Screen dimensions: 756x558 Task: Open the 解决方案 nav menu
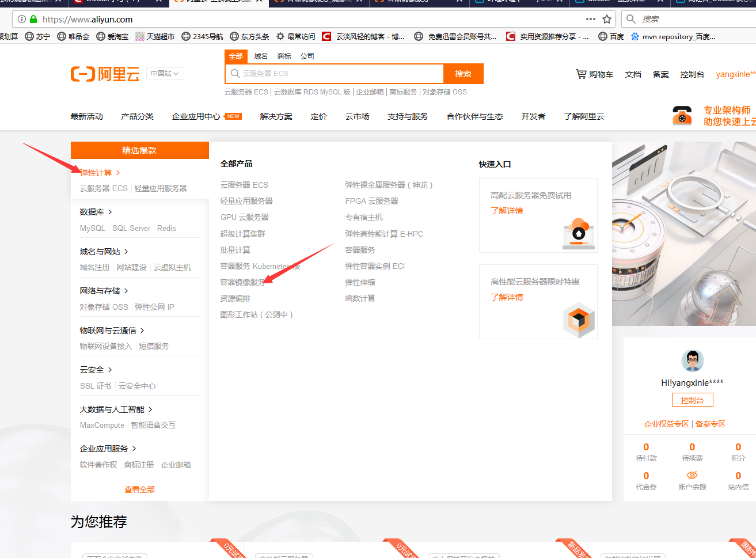(276, 116)
